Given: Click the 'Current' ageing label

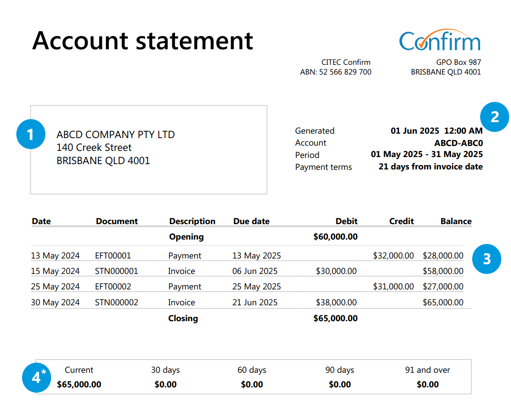Looking at the screenshot, I should tap(79, 370).
